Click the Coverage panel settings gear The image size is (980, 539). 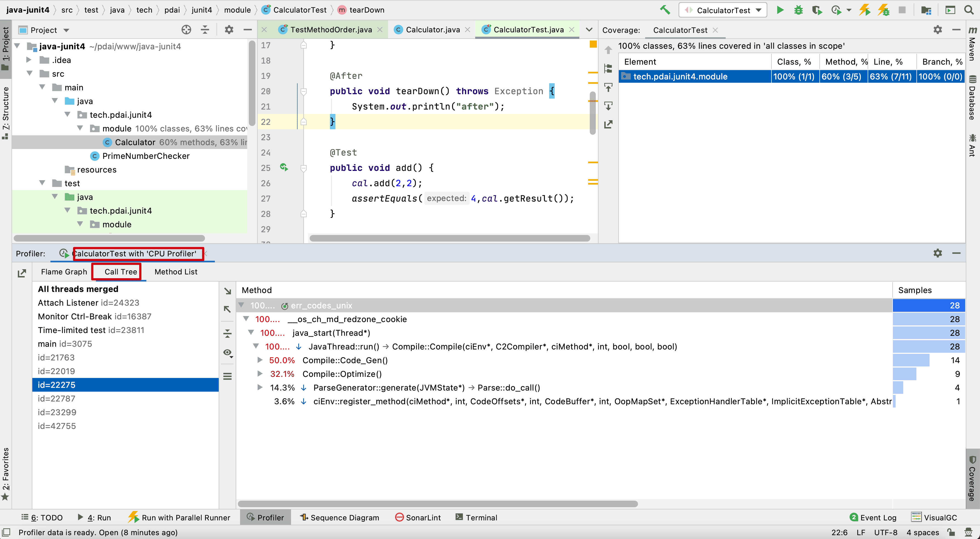point(938,30)
